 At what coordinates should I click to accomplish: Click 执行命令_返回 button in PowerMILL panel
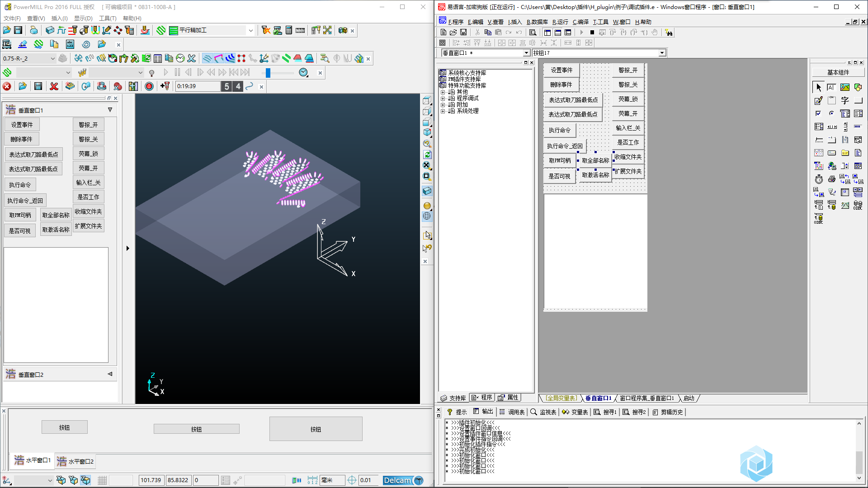(25, 201)
